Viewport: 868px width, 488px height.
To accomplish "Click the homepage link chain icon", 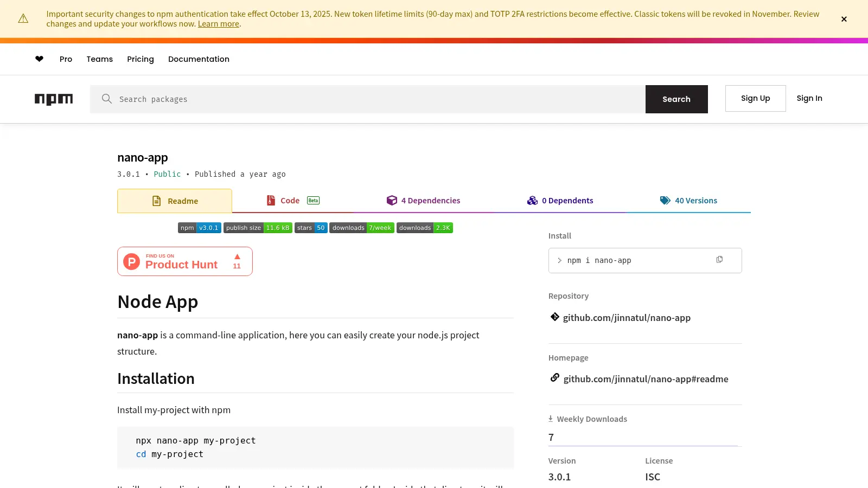I will [554, 378].
